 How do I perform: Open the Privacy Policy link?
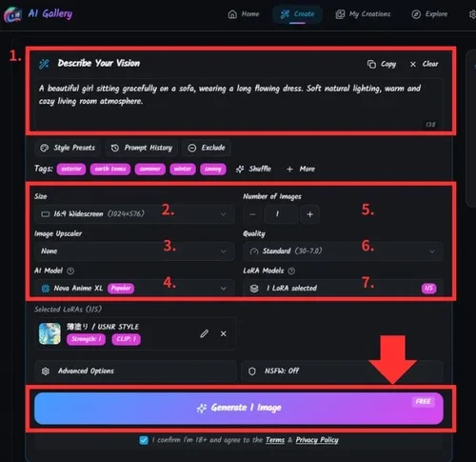coord(317,440)
